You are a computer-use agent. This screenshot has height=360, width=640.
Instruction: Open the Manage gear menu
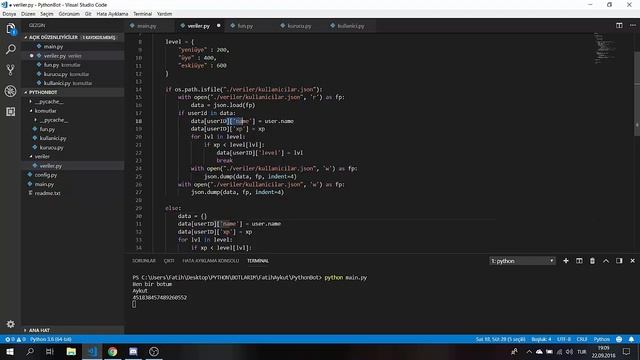tap(11, 324)
